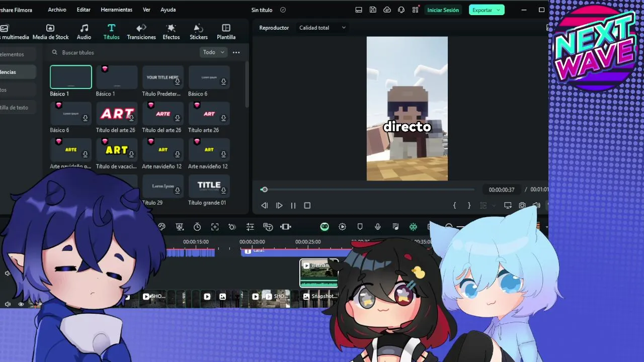Toggle the green auto ripple snapping icon
644x362 pixels.
[413, 227]
